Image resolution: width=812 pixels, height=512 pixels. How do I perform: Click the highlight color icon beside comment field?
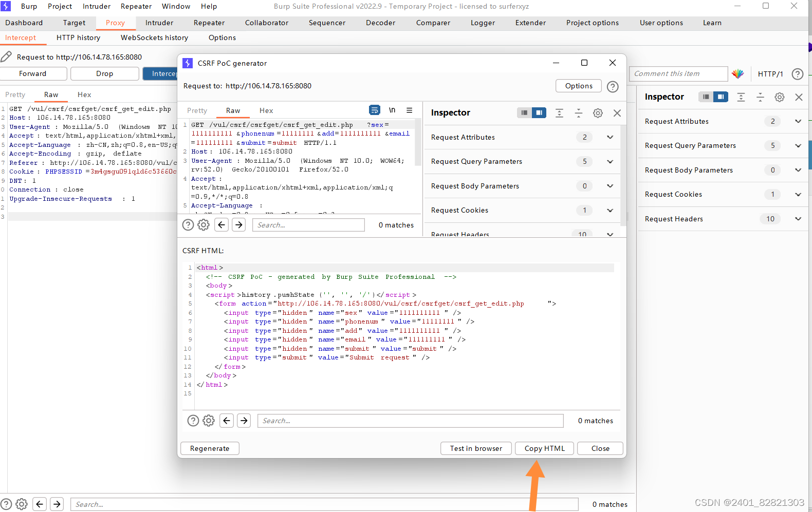738,73
